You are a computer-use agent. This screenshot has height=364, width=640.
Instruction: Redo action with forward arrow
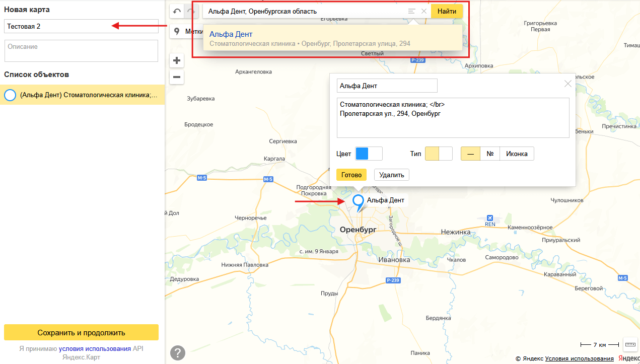pos(191,11)
